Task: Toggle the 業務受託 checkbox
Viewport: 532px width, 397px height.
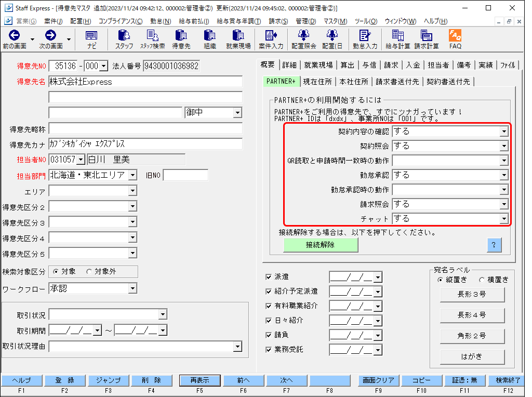Action: coord(269,350)
